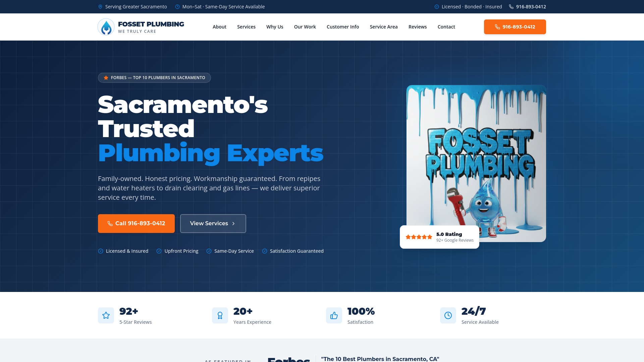644x362 pixels.
Task: Open the About menu item
Action: pos(219,27)
